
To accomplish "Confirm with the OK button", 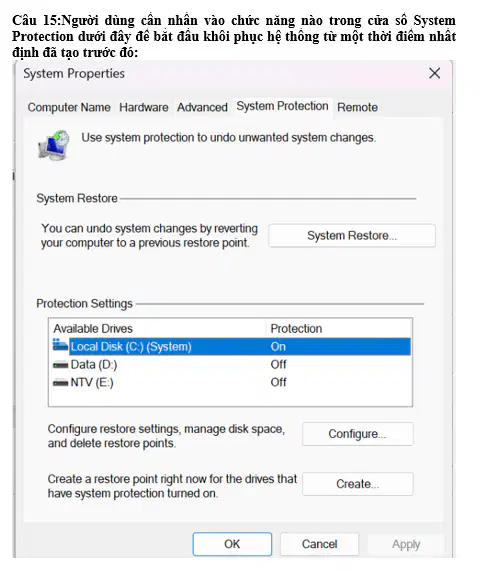I will point(232,544).
